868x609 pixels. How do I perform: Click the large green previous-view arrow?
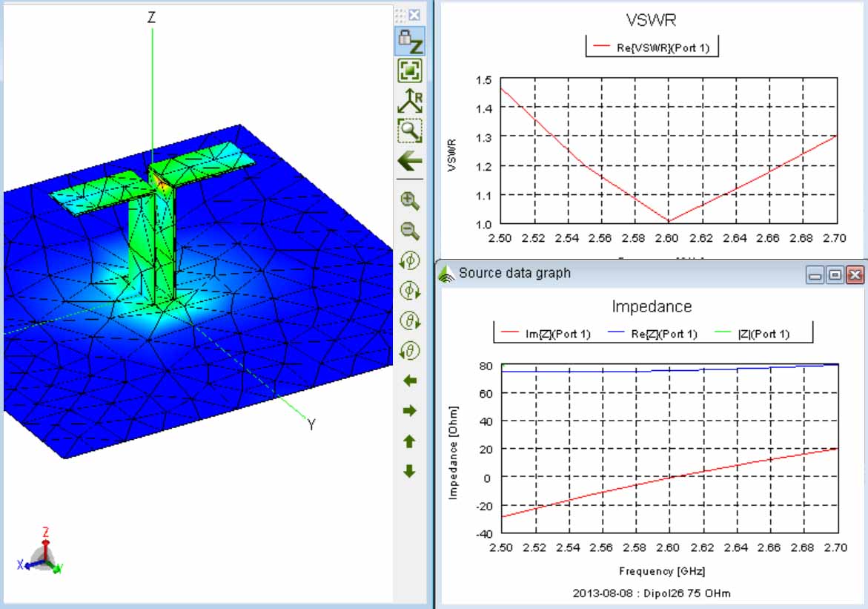click(410, 161)
